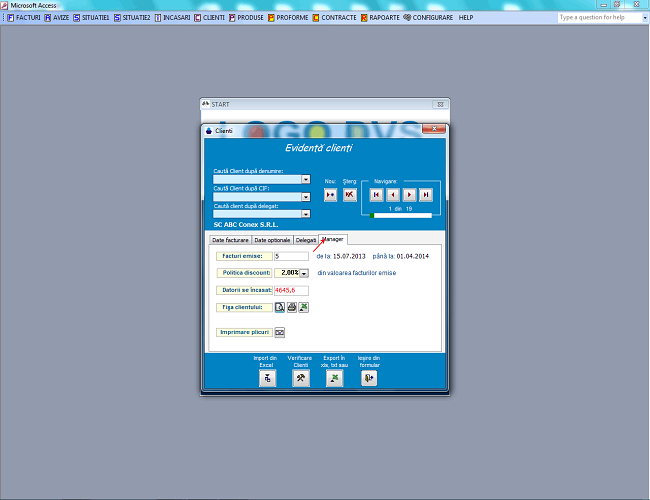Open the PRODUSE menu
The image size is (650, 500).
coord(246,17)
